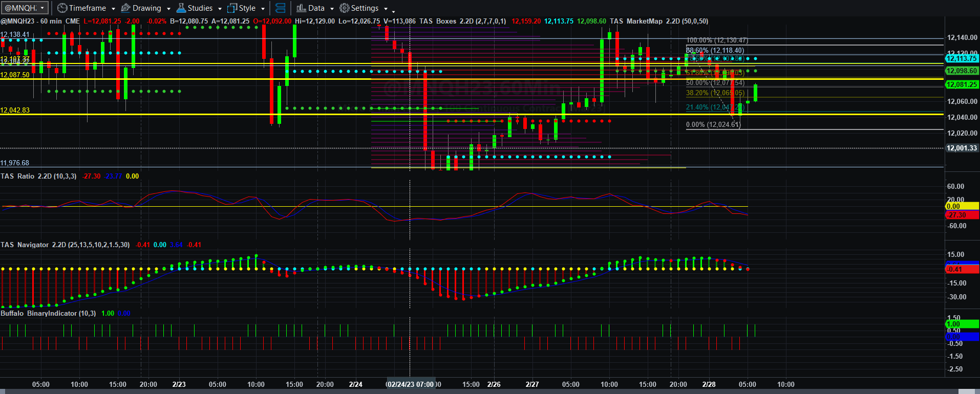The image size is (980, 394).
Task: Click the Studies flask icon
Action: 181,8
